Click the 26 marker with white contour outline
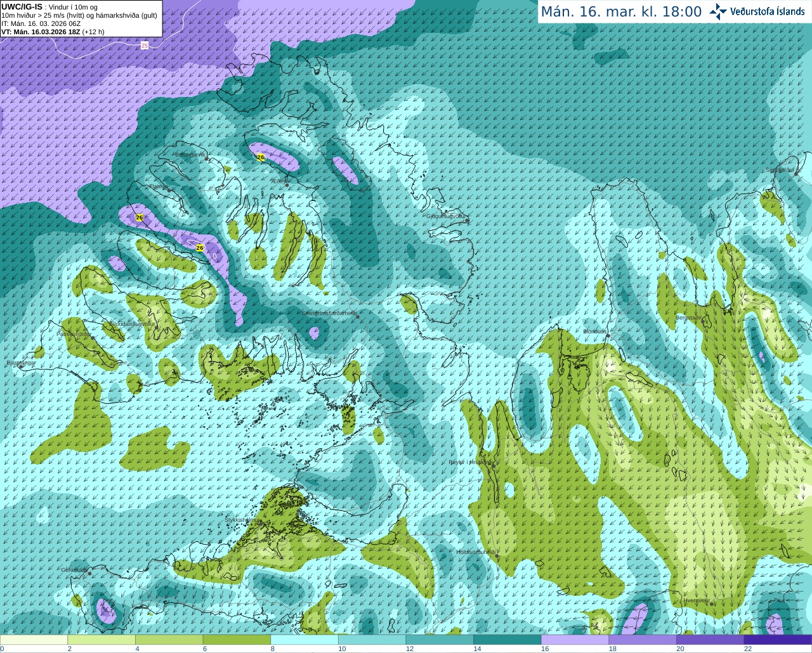The height and width of the screenshot is (653, 812). coord(200,248)
